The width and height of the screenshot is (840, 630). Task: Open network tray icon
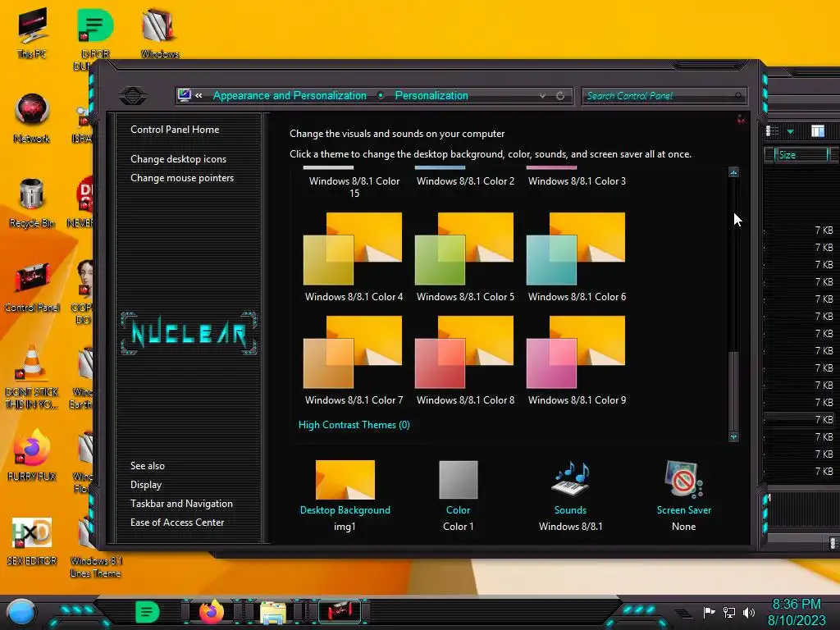729,612
